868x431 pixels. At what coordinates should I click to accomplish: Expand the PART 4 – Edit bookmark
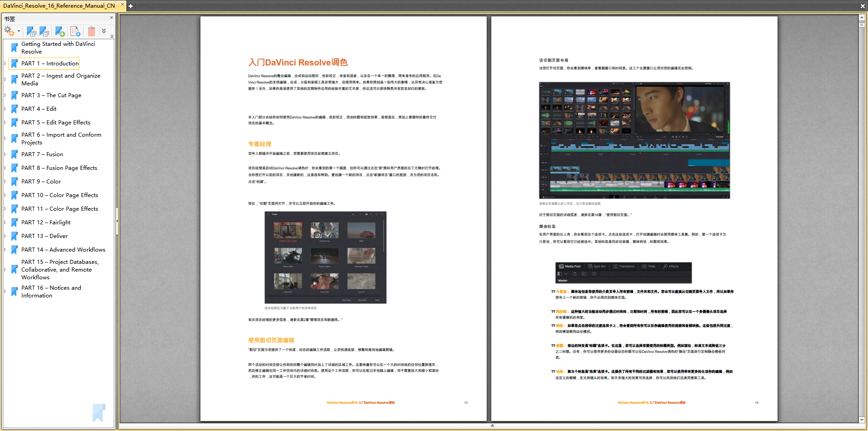tap(5, 109)
